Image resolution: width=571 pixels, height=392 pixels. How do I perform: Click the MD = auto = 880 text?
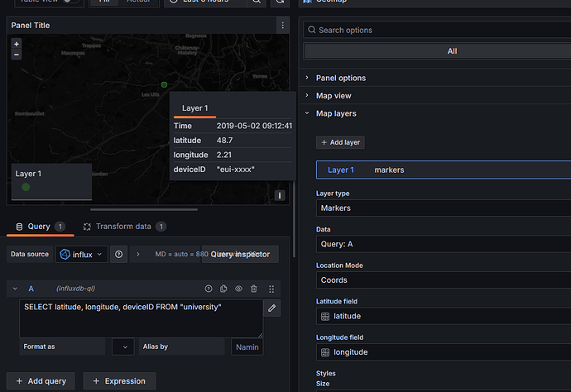[x=181, y=254]
